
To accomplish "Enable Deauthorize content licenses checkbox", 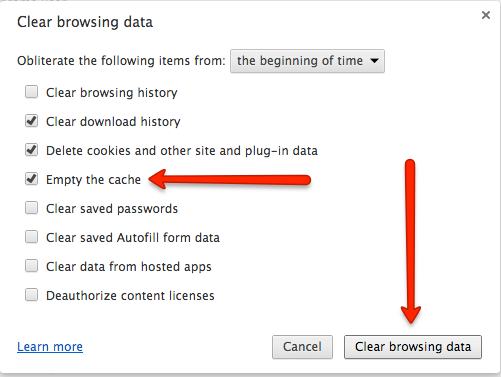I will 31,295.
